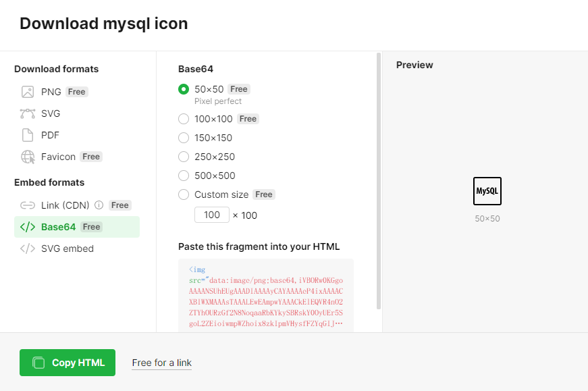Click the copy icon inside Copy HTML button

tap(38, 363)
